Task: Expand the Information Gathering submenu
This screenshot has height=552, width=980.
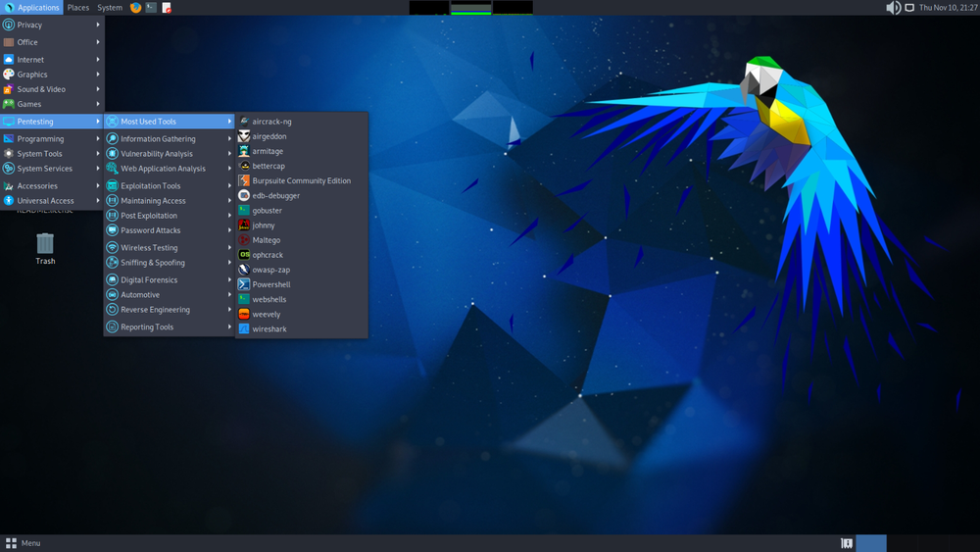Action: tap(170, 139)
